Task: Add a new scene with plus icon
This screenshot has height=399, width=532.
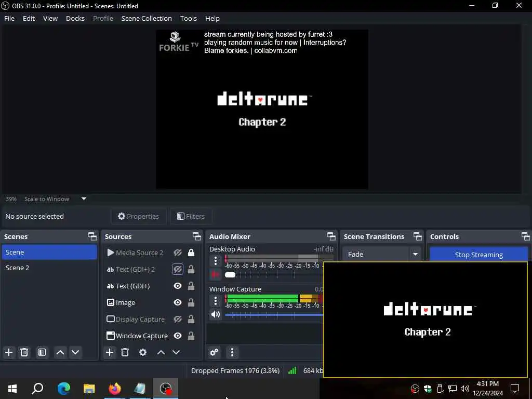Action: 9,352
